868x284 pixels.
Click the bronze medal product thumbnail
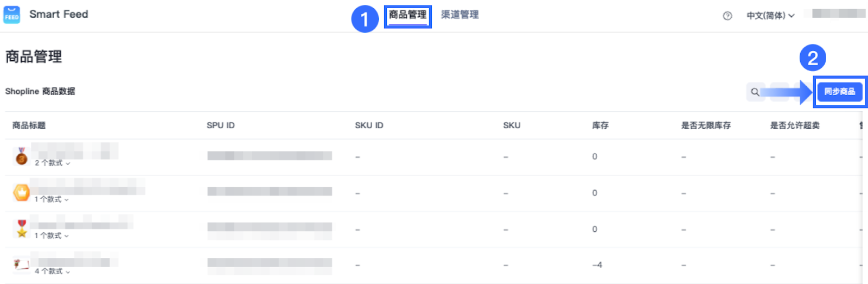[22, 156]
